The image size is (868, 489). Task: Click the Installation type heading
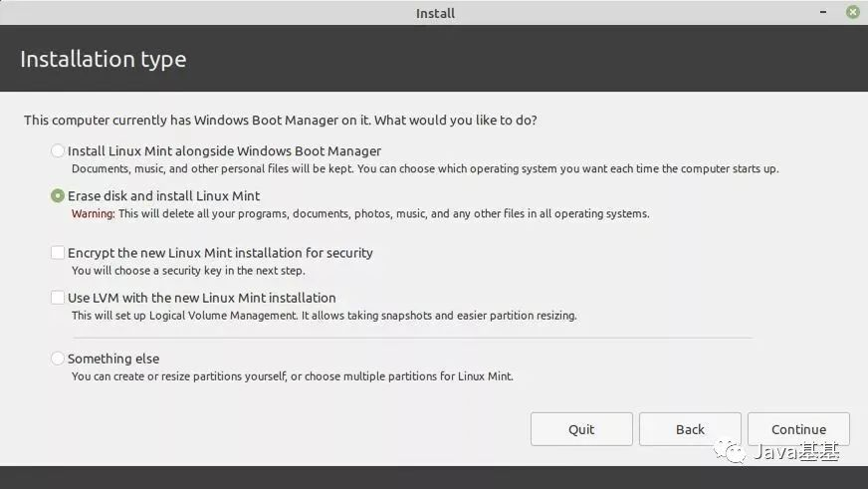104,59
